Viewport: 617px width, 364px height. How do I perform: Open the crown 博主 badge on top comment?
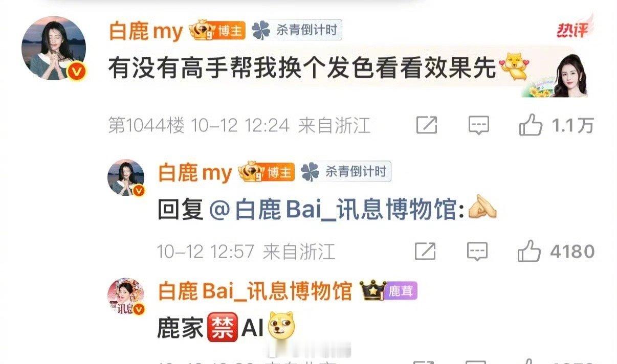217,30
